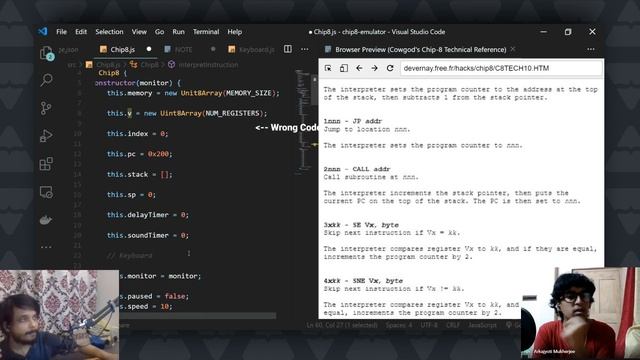The width and height of the screenshot is (640, 360).
Task: Open the Terminal menu
Action: click(x=206, y=31)
